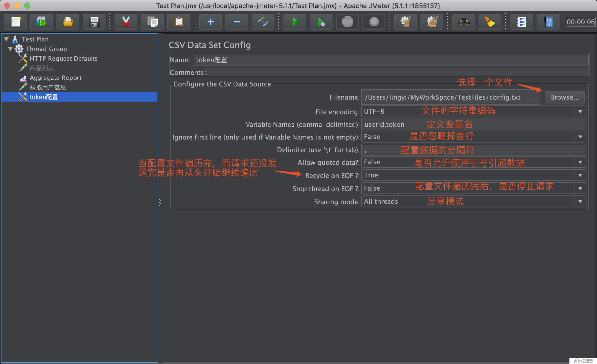Click the Shutdown round X icon

click(374, 22)
